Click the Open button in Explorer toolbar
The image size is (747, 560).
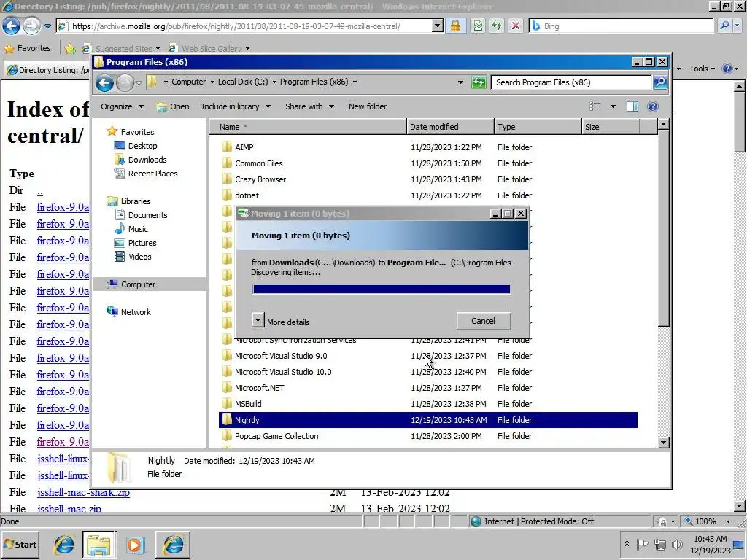[x=174, y=106]
